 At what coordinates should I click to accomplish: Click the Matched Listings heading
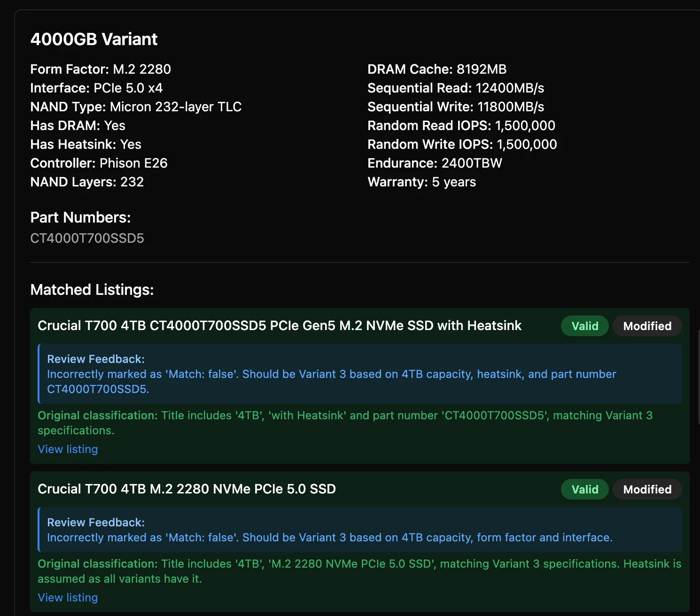point(92,290)
